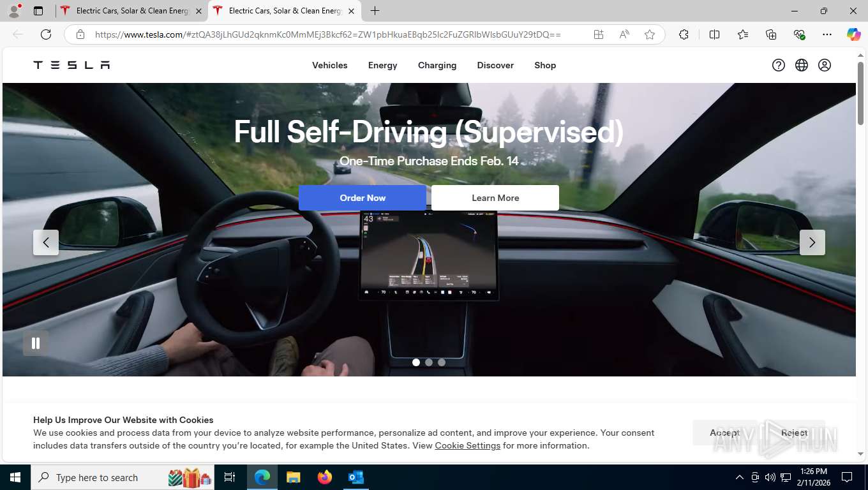Pause the hero video
868x490 pixels.
click(x=36, y=343)
